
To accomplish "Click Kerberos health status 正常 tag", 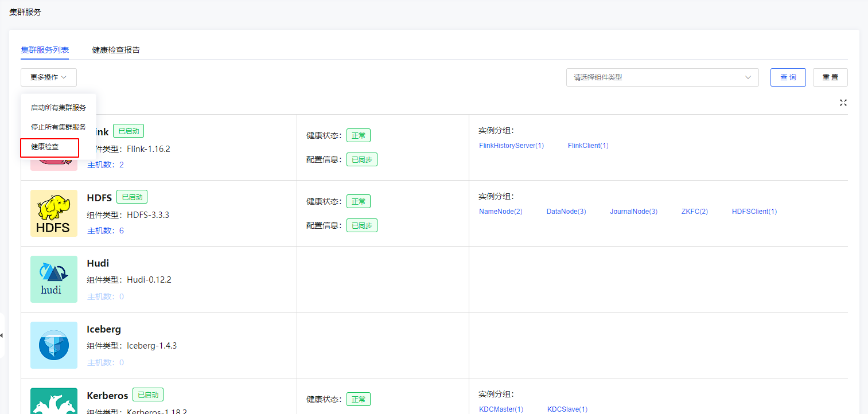I will tap(359, 399).
